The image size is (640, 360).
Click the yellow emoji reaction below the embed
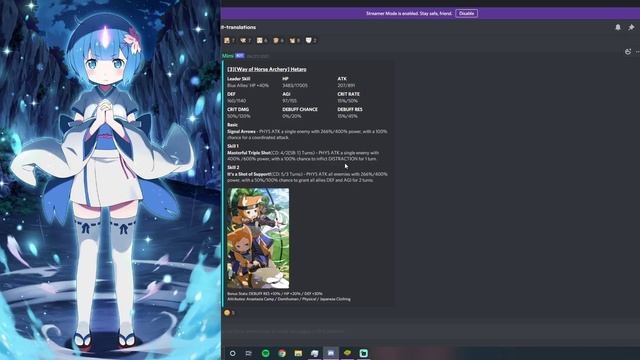227,313
